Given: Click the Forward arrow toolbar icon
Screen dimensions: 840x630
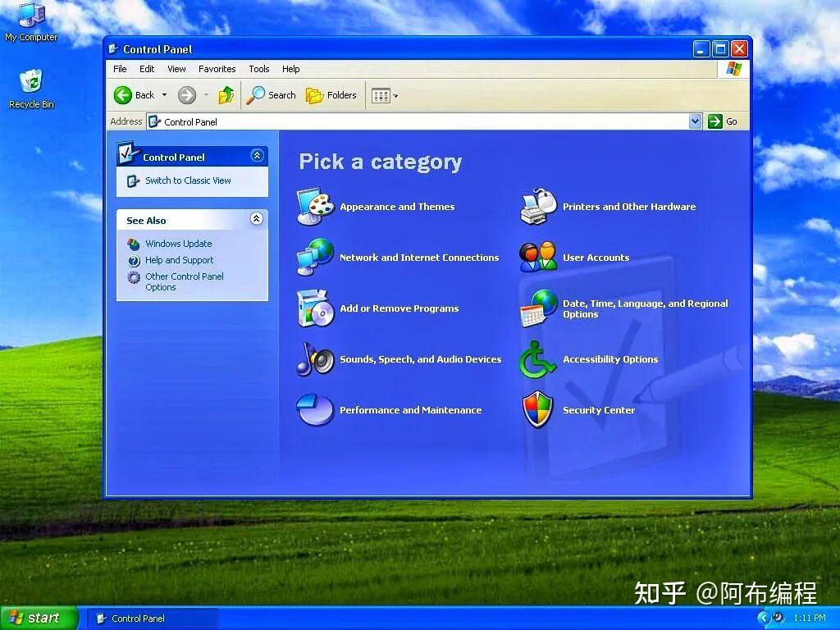Looking at the screenshot, I should [x=187, y=95].
